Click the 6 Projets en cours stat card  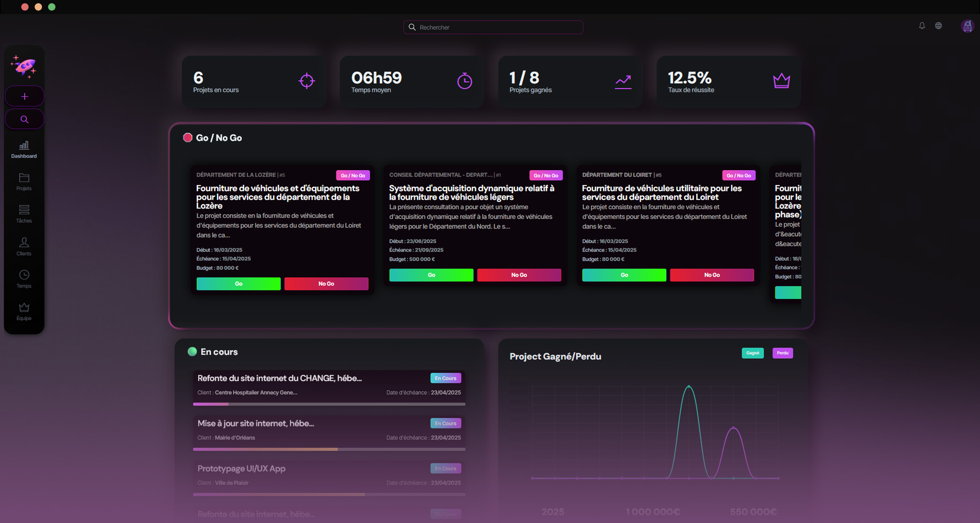click(x=254, y=82)
